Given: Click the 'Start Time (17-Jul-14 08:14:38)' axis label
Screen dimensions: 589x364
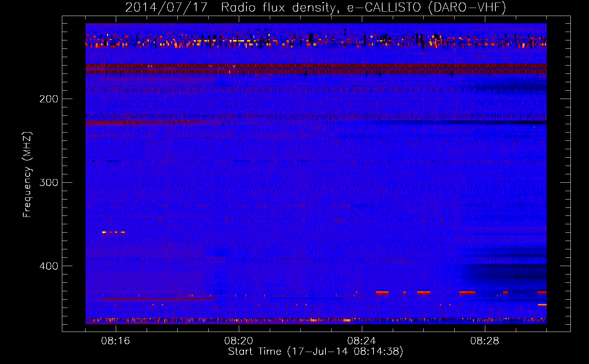Looking at the screenshot, I should pos(316,352).
